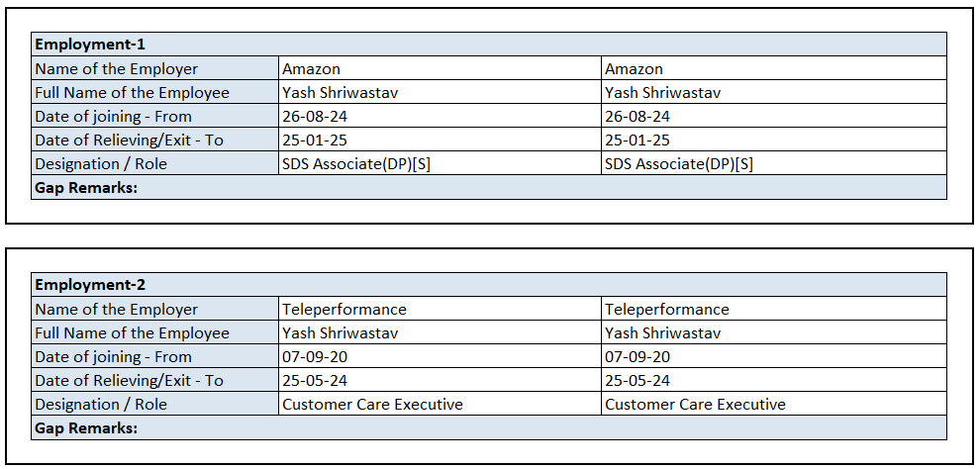This screenshot has height=469, width=980.
Task: Click the middle-column SDS Associate(DP)[S] cell
Action: pos(356,164)
